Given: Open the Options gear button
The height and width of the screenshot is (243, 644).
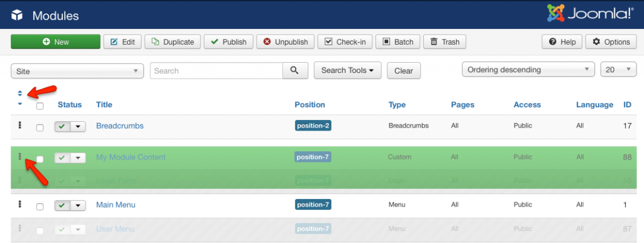Looking at the screenshot, I should pos(611,42).
